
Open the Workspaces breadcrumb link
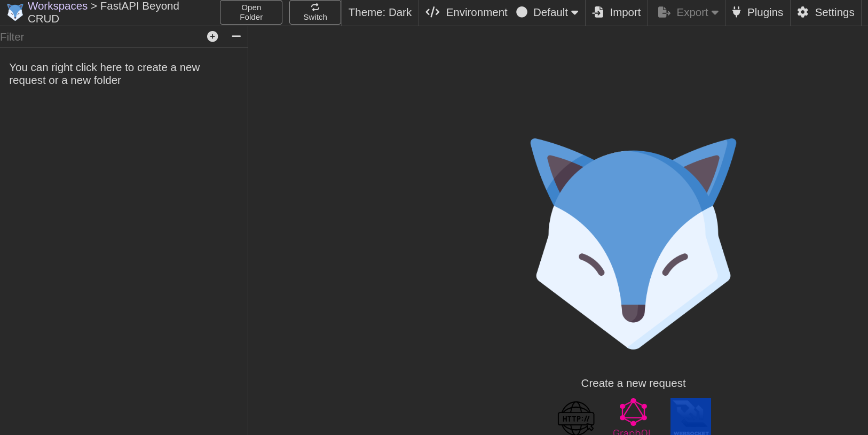57,6
